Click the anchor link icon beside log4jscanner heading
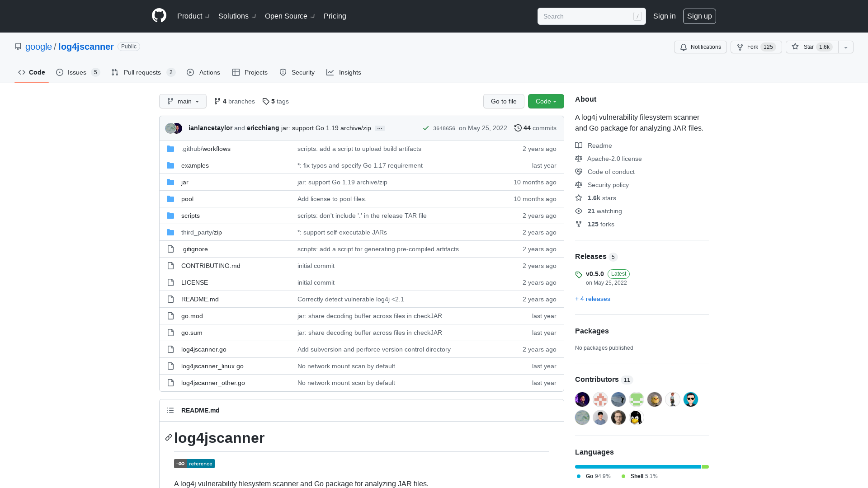 point(169,437)
